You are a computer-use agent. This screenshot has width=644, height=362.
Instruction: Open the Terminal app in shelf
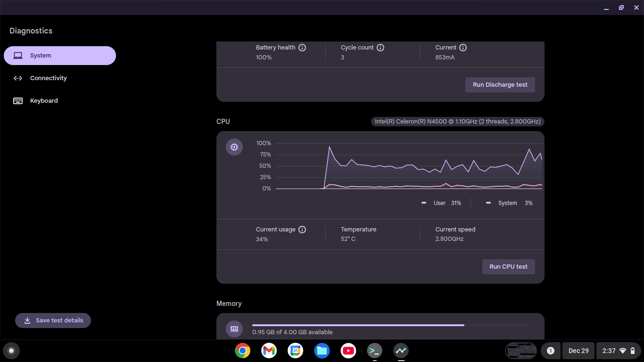click(375, 351)
